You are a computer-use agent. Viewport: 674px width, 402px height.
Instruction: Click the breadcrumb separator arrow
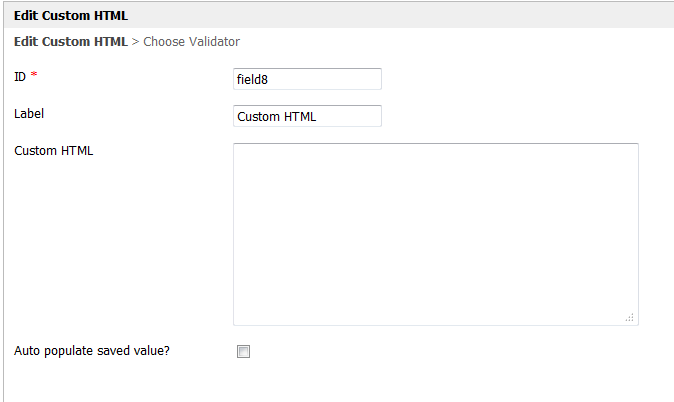point(135,42)
